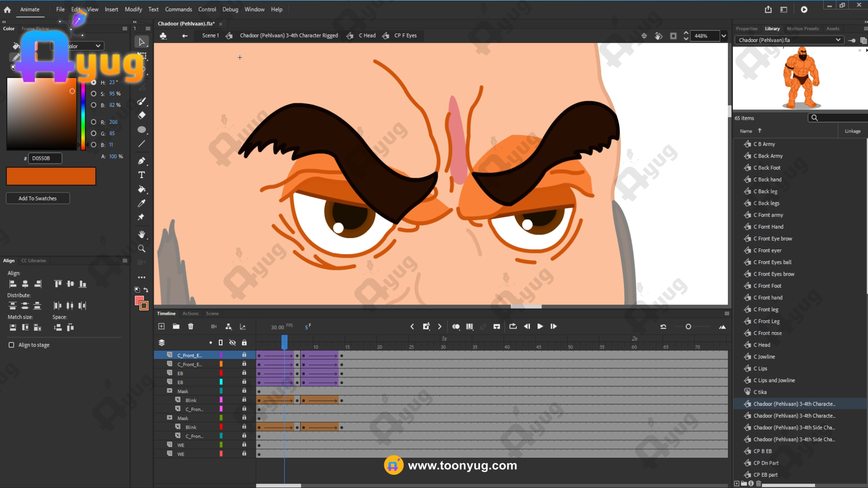Select the Text tool in toolbar

click(142, 175)
